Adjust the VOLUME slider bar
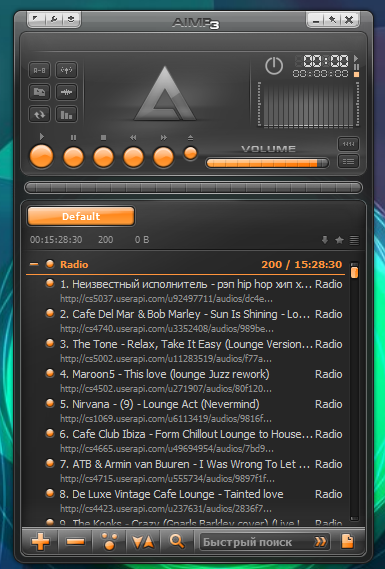Image resolution: width=385 pixels, height=569 pixels. click(x=267, y=163)
